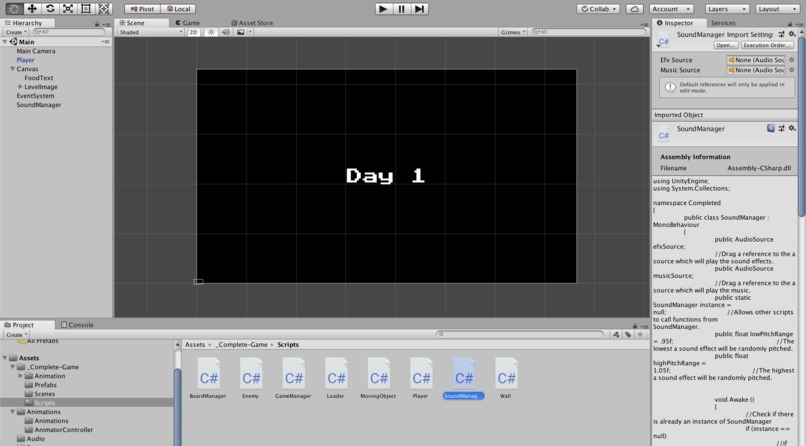Screen dimensions: 806x446
Task: Click Search by Type icon
Action: pyautogui.click(x=616, y=334)
